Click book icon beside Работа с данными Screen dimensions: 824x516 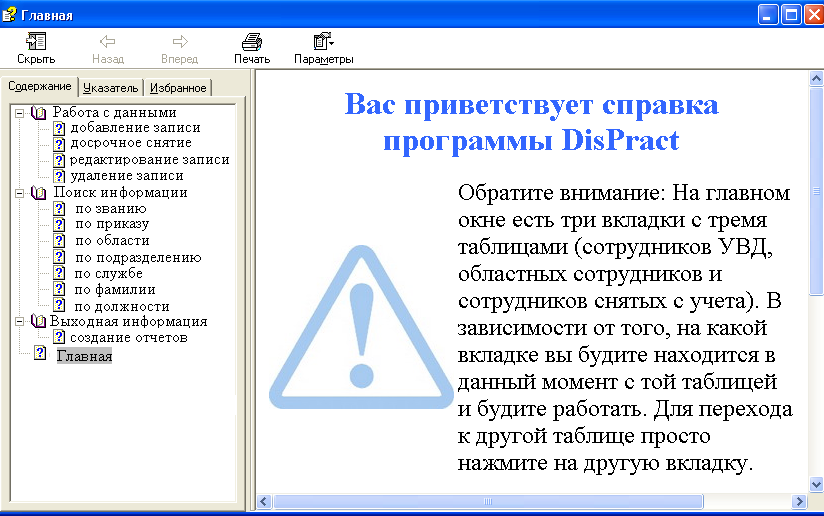pyautogui.click(x=38, y=113)
